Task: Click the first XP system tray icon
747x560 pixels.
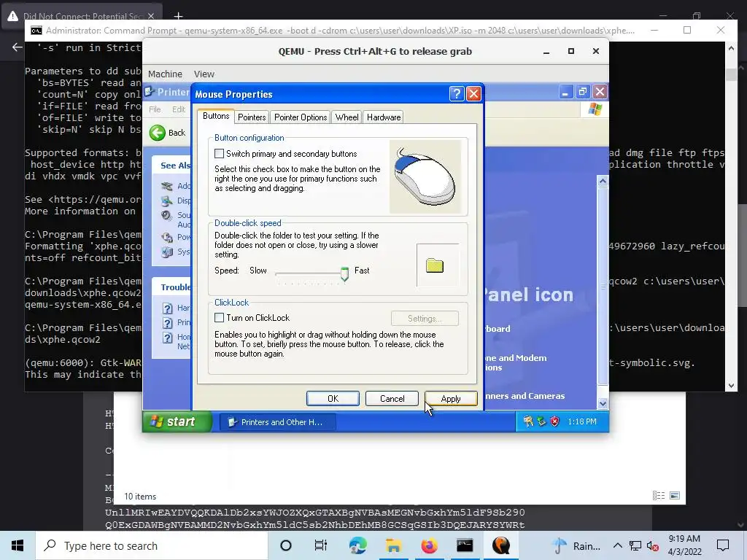Action: tap(528, 421)
